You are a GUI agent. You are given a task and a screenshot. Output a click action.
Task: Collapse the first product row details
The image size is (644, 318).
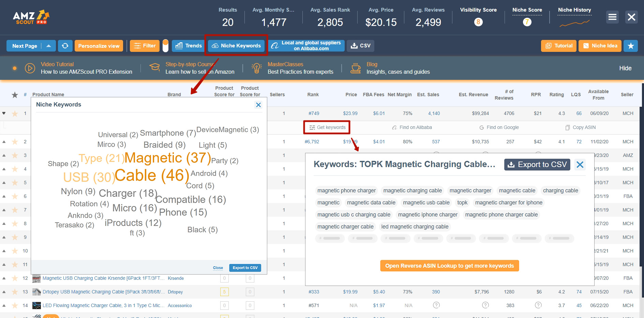(4, 113)
